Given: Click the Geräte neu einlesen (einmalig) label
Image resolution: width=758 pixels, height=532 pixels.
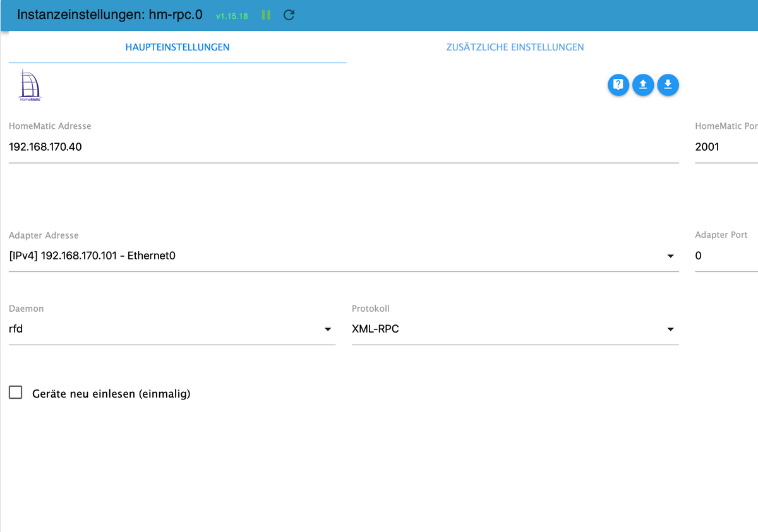Looking at the screenshot, I should pyautogui.click(x=111, y=394).
